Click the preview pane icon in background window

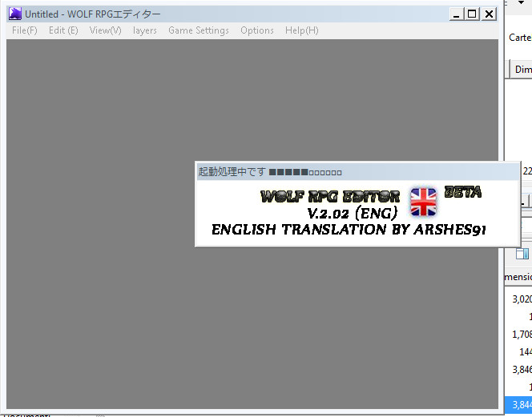pyautogui.click(x=522, y=254)
